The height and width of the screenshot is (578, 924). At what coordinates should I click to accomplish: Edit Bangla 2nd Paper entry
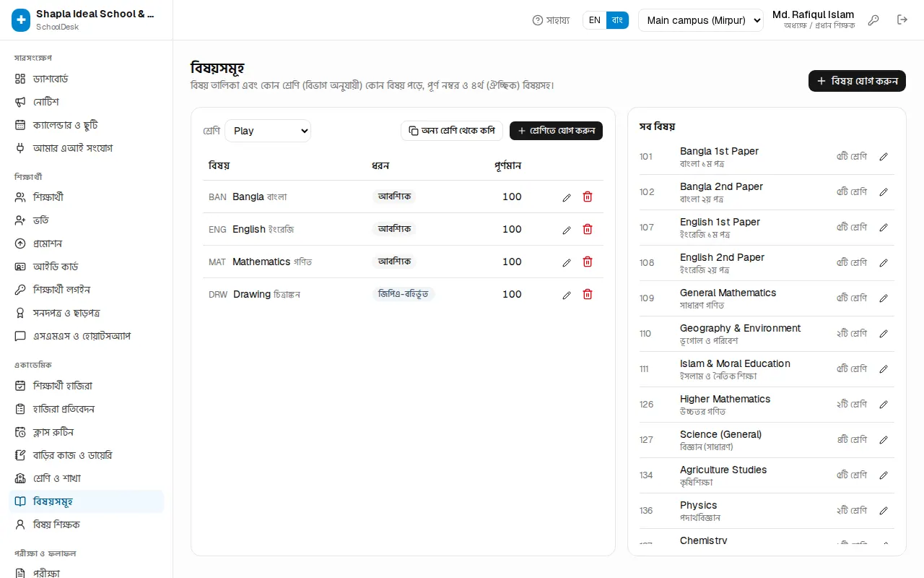884,192
